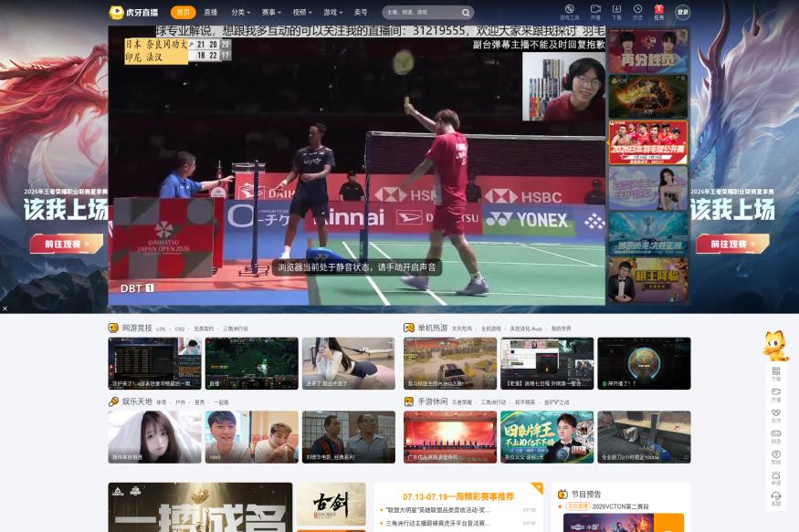Screen dimensions: 799x532
Task: Open the 王者荣耀 category link
Action: [462, 402]
